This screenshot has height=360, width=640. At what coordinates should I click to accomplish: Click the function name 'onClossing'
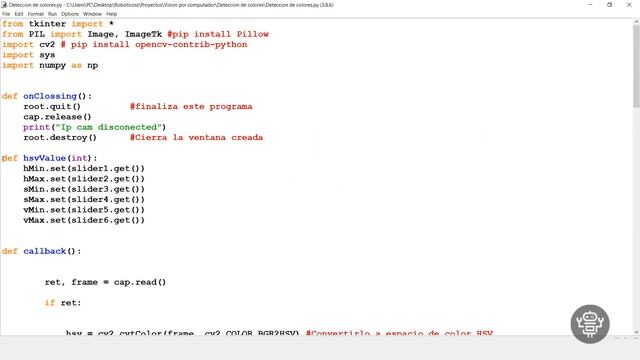(x=50, y=96)
